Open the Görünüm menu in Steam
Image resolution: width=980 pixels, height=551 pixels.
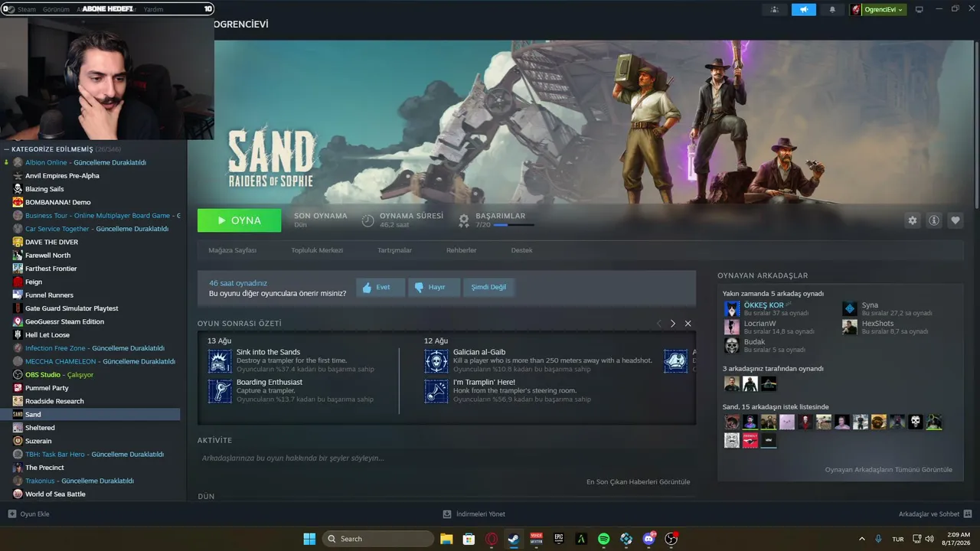coord(56,10)
